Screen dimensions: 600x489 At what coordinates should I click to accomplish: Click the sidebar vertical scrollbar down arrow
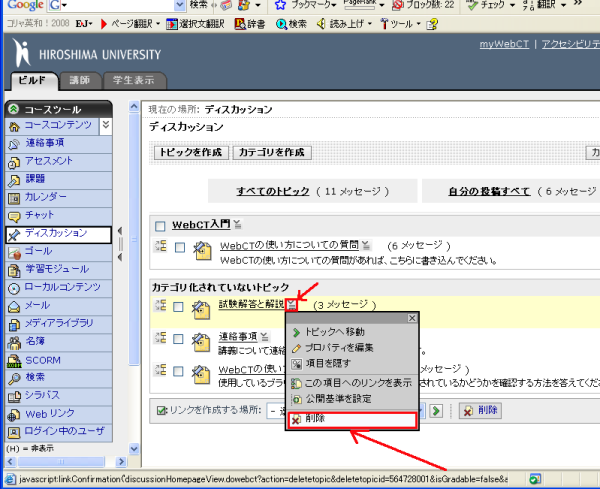pos(134,448)
